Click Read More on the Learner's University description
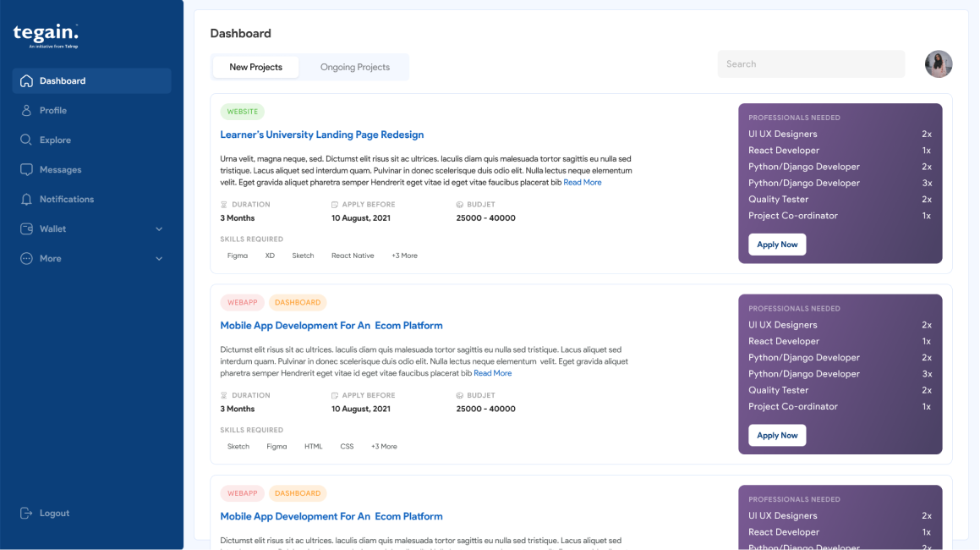This screenshot has width=980, height=550. coord(583,183)
